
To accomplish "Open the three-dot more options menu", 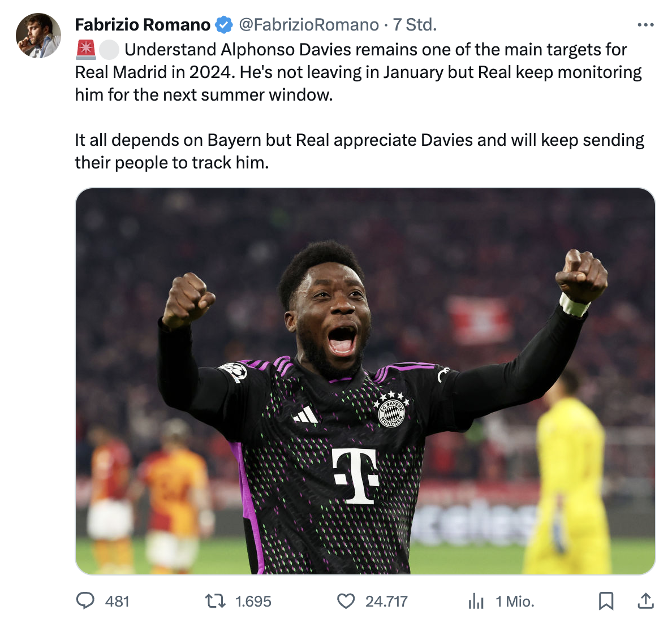I will (x=645, y=25).
